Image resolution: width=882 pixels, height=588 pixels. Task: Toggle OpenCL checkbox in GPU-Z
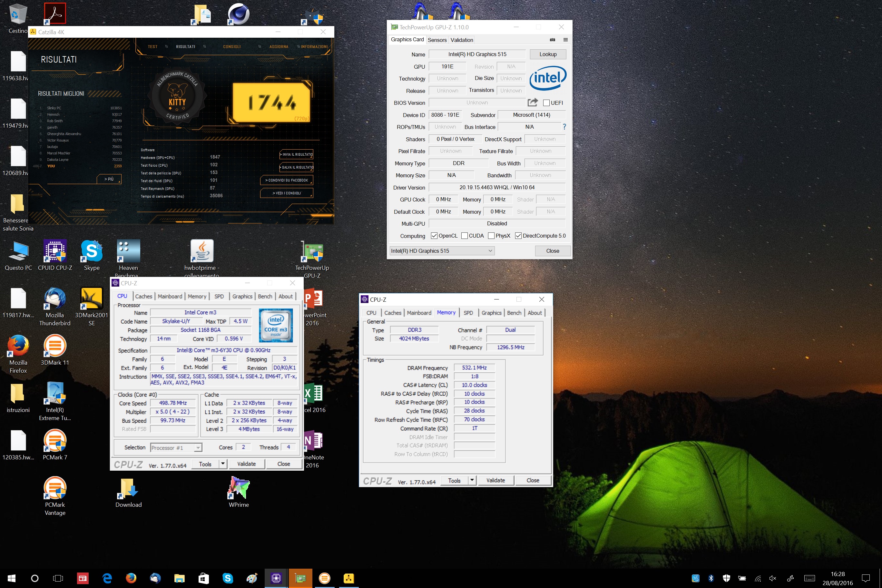[434, 236]
